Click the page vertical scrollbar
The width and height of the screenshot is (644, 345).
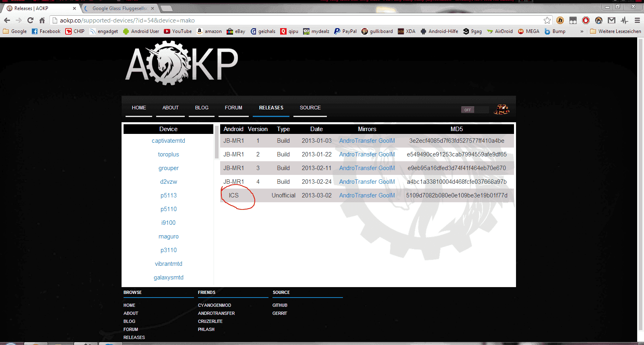pyautogui.click(x=640, y=185)
